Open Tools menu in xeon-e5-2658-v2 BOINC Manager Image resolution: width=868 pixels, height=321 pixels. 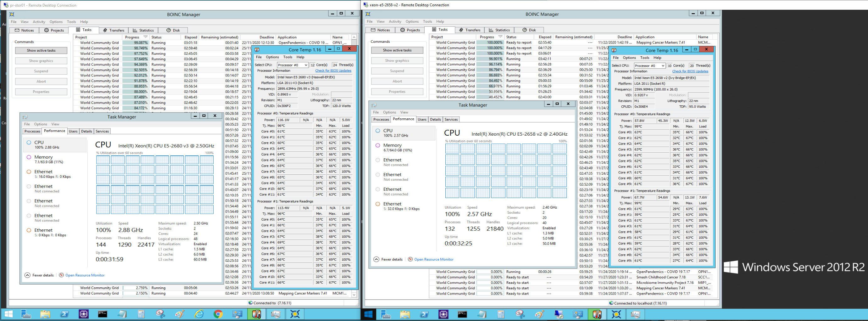tap(427, 21)
